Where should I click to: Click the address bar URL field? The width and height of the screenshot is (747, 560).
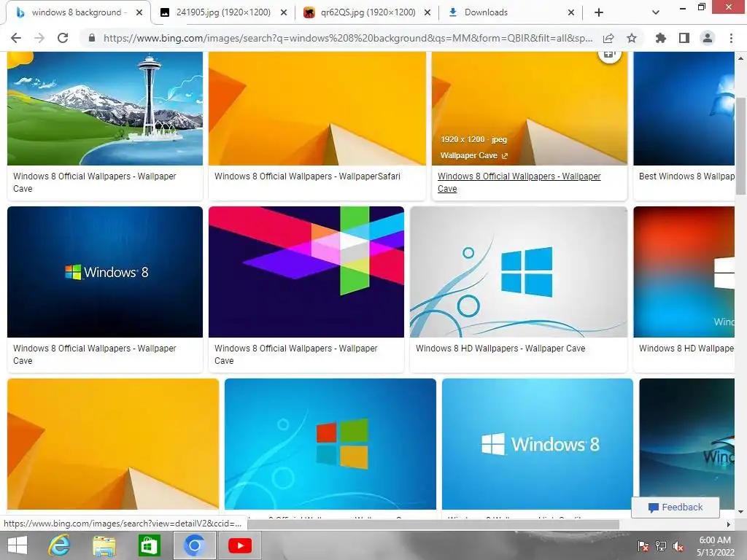348,38
